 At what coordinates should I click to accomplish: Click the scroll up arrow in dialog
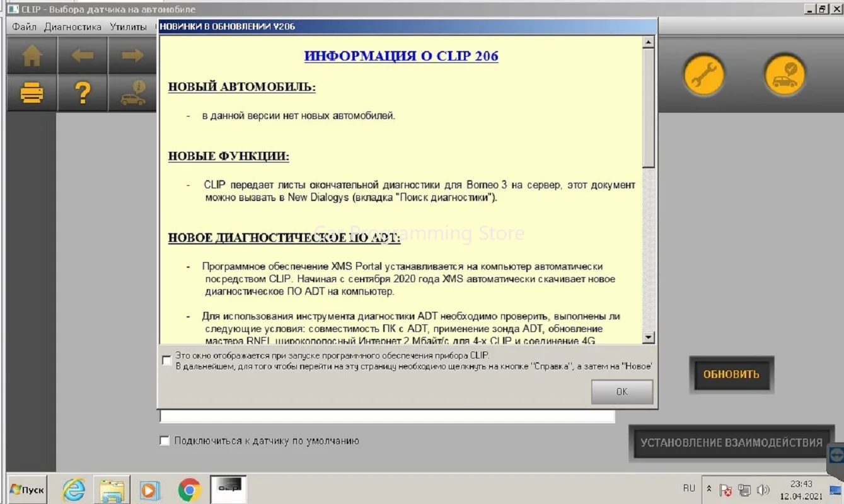tap(648, 42)
